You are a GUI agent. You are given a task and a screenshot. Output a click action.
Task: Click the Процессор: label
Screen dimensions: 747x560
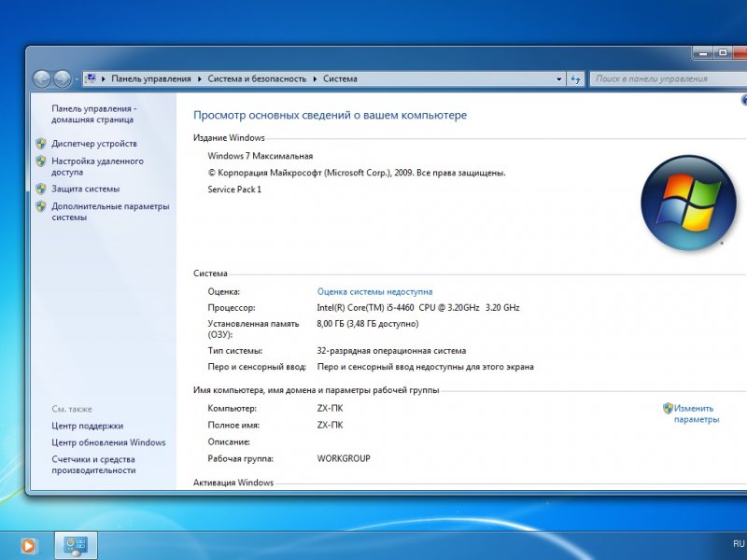(x=231, y=308)
